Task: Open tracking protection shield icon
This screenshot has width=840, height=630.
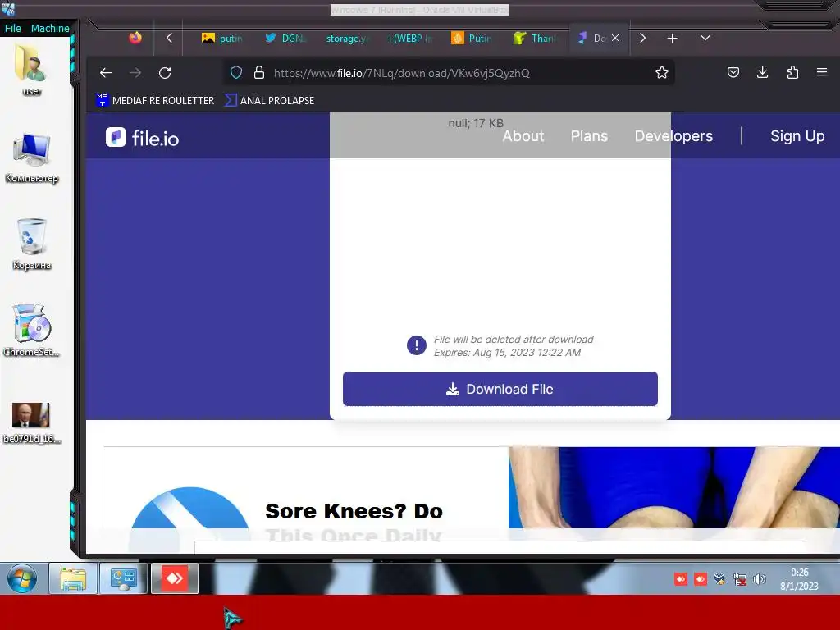Action: click(x=235, y=73)
